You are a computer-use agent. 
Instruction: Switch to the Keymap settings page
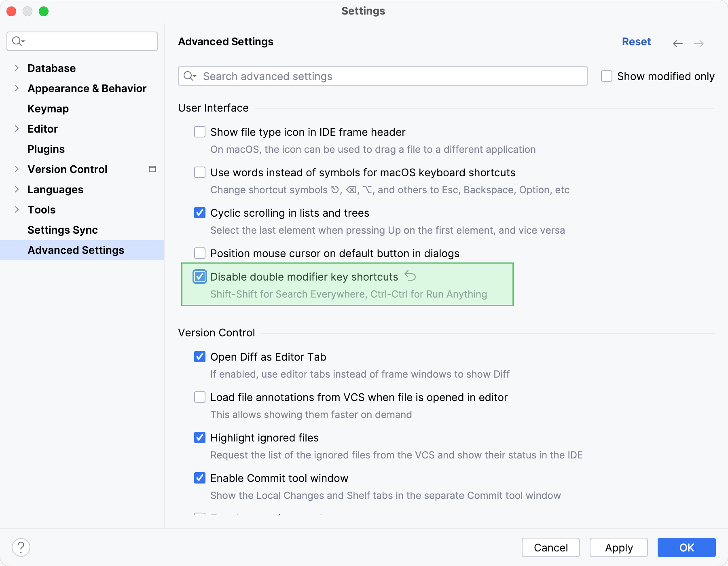[48, 108]
